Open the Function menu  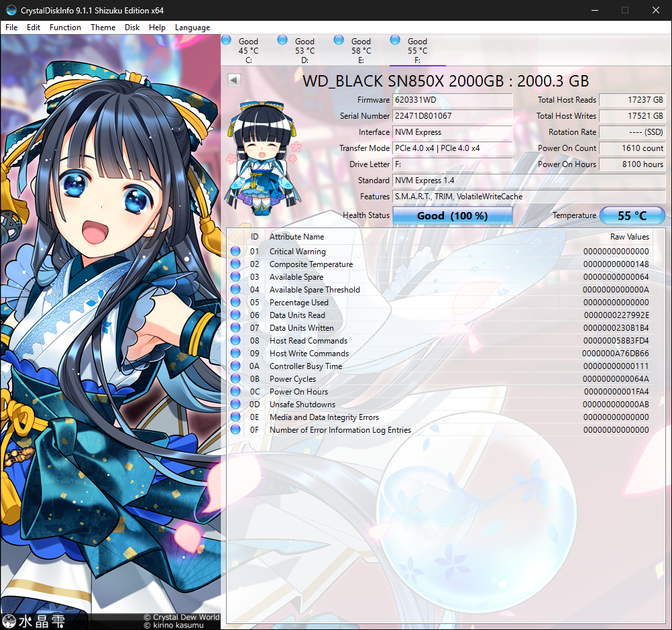pos(65,28)
